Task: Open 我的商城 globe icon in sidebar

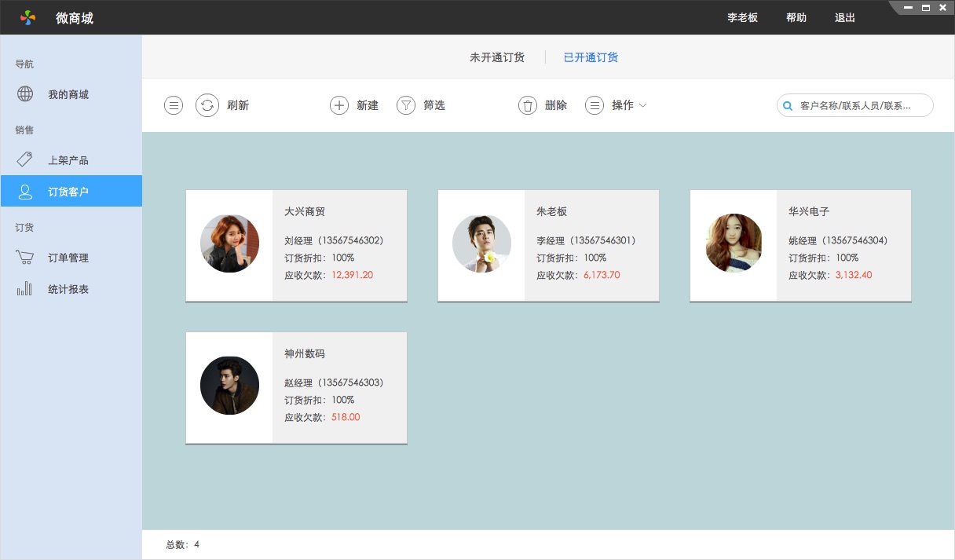Action: point(25,94)
